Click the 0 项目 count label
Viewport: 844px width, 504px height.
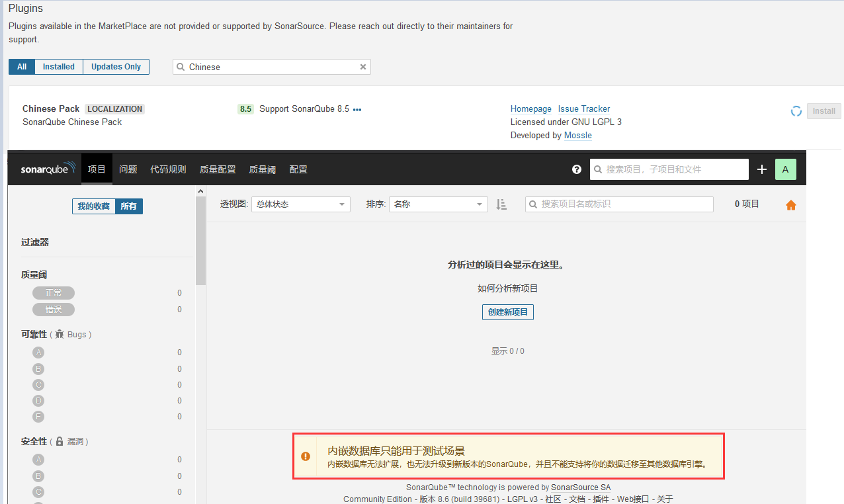coord(747,204)
